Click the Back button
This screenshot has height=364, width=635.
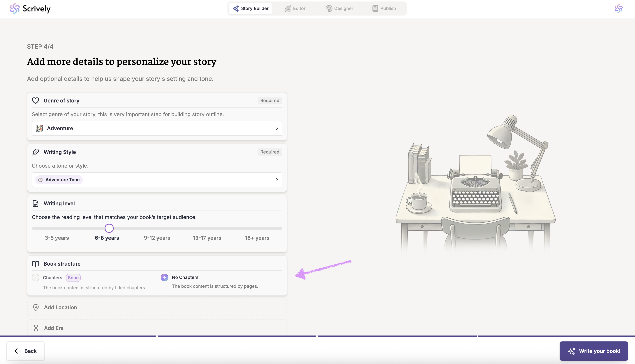click(x=26, y=351)
